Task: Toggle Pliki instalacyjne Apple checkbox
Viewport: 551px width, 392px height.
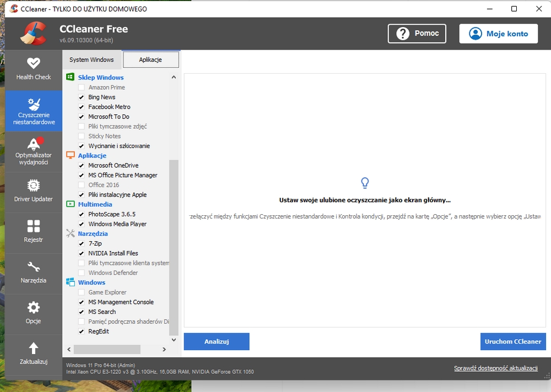Action: click(x=82, y=194)
